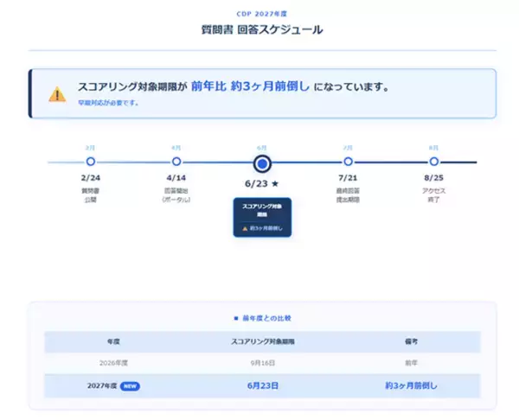
Task: Click the 4/14 date label
Action: pos(176,178)
